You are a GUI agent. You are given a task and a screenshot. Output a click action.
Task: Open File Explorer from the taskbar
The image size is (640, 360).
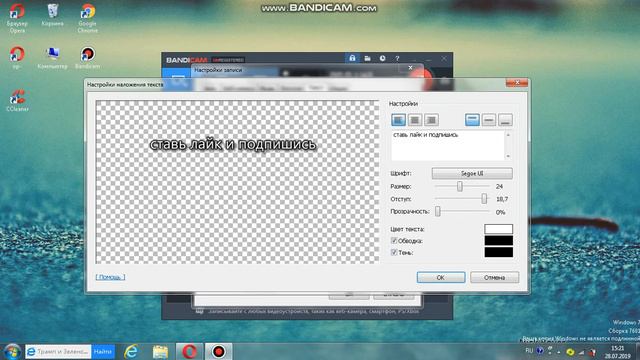[x=160, y=351]
